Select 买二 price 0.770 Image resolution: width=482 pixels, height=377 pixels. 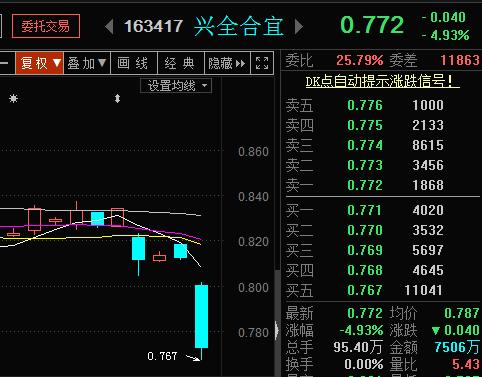click(365, 230)
